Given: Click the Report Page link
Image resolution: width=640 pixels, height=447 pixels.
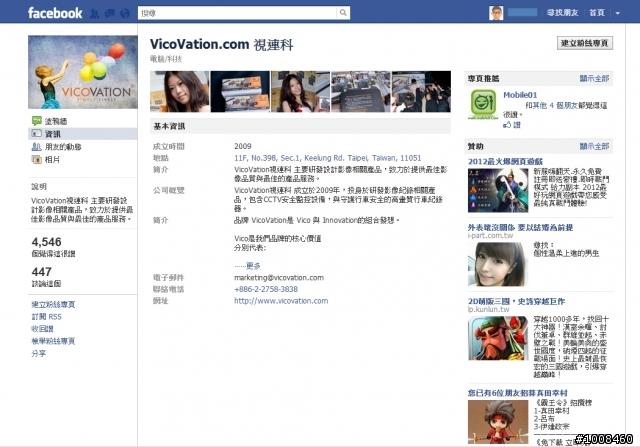Looking at the screenshot, I should click(x=53, y=341).
